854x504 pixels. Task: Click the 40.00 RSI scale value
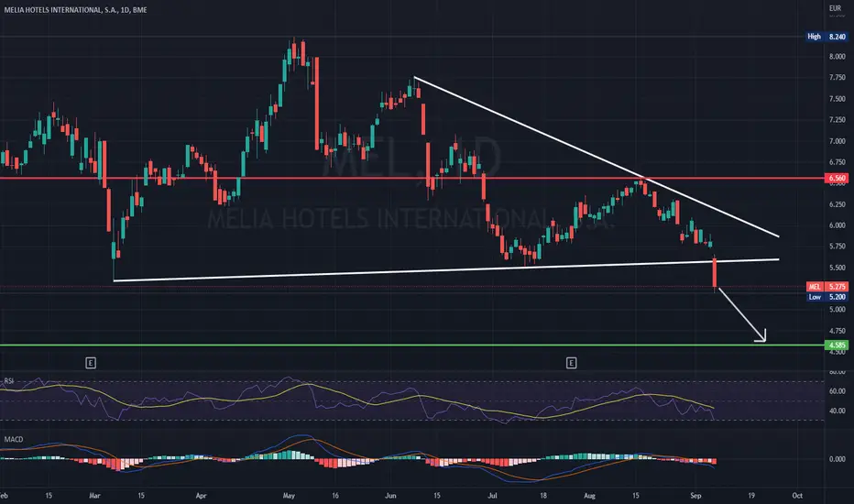click(x=838, y=411)
